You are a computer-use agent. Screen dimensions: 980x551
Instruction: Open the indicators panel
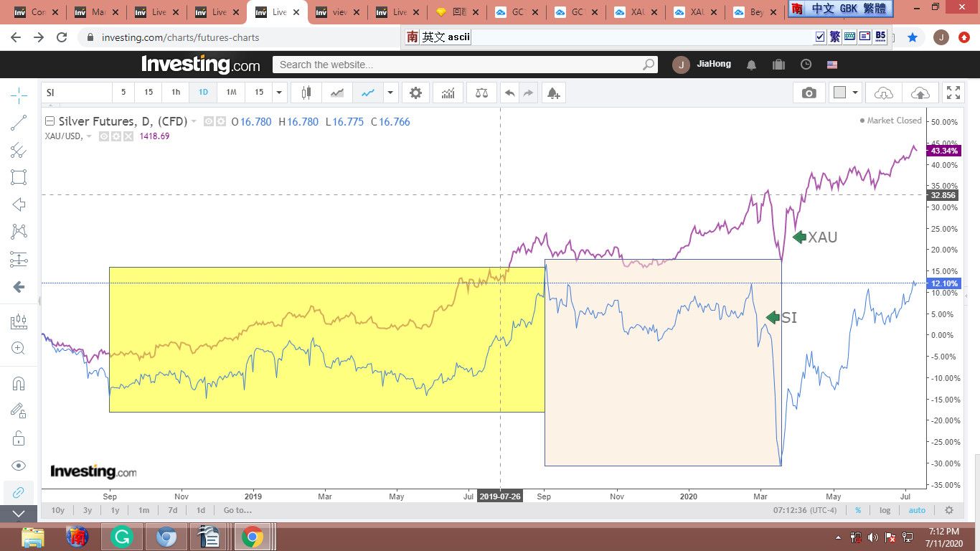click(x=448, y=93)
